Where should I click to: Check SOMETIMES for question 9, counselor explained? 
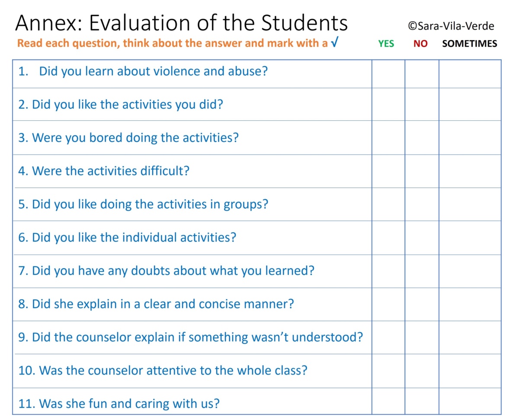pyautogui.click(x=470, y=337)
